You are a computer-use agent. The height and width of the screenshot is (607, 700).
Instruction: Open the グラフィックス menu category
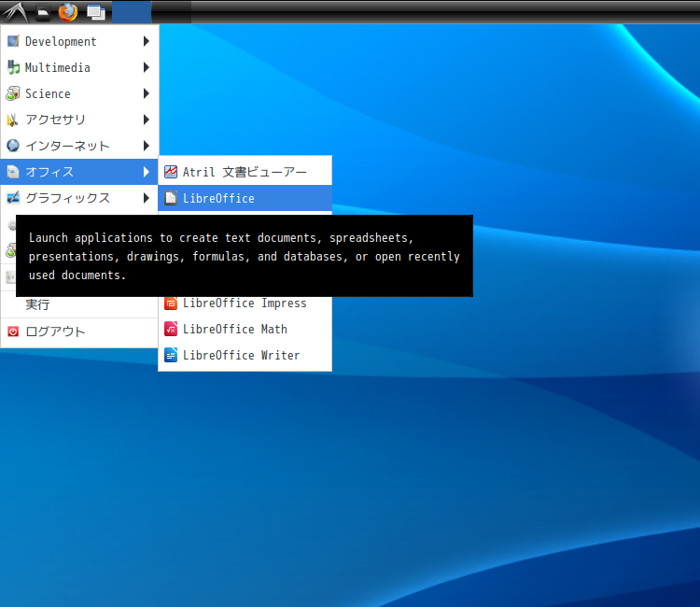coord(79,198)
